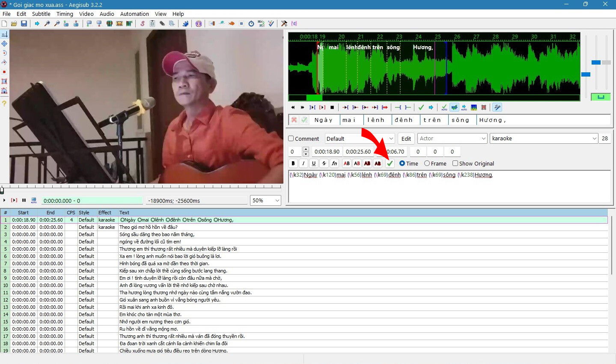Open a subtitles file via the folder icon
The height and width of the screenshot is (364, 616).
[x=14, y=24]
